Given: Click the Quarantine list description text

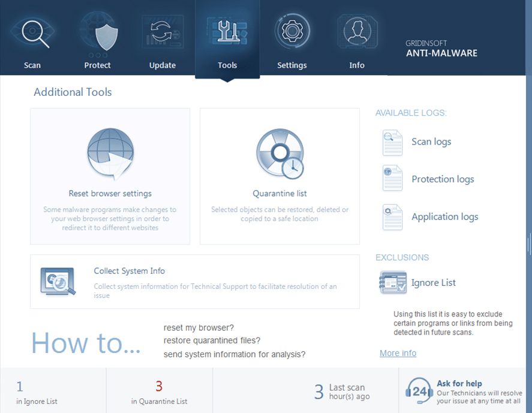Looking at the screenshot, I should (279, 214).
